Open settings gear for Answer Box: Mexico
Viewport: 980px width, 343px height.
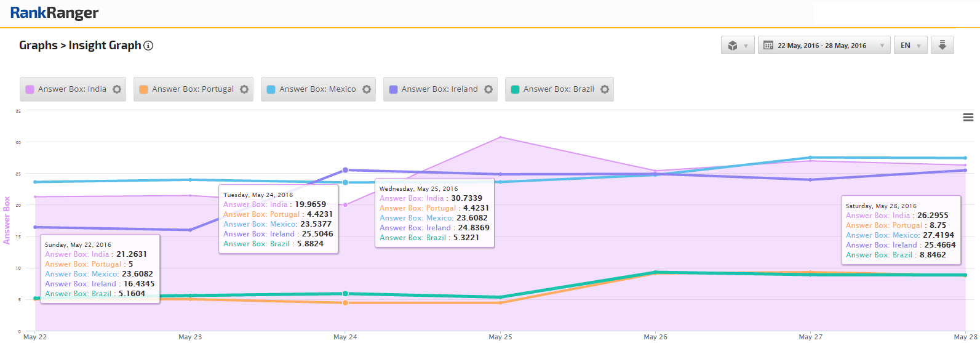[x=367, y=89]
